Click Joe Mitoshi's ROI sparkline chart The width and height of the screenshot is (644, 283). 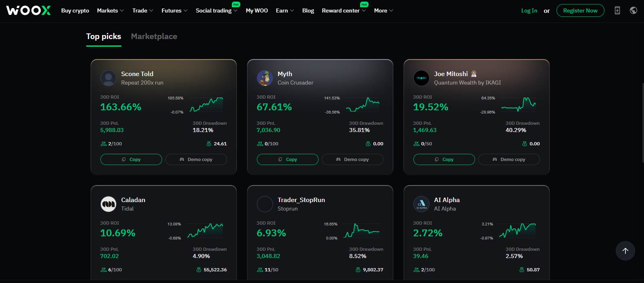click(519, 105)
